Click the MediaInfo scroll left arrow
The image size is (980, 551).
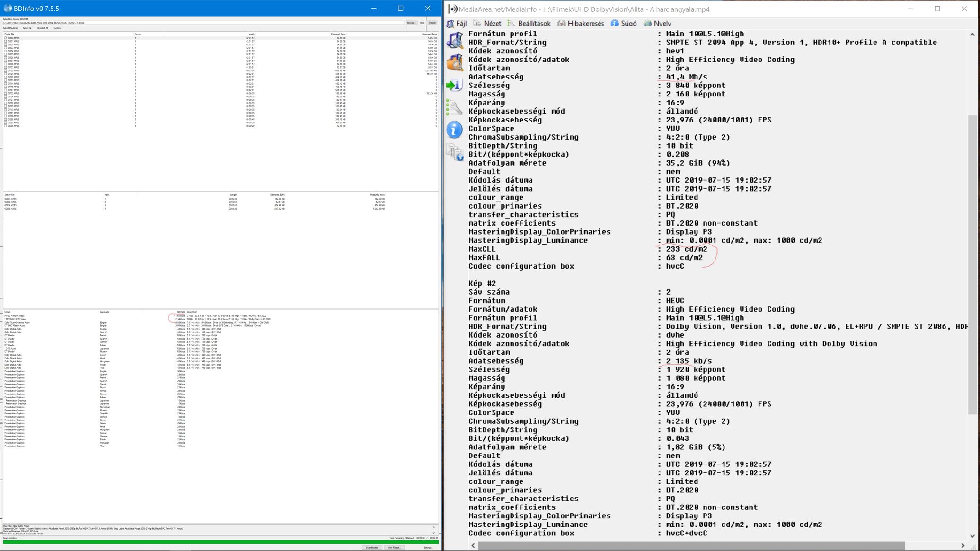pyautogui.click(x=473, y=545)
